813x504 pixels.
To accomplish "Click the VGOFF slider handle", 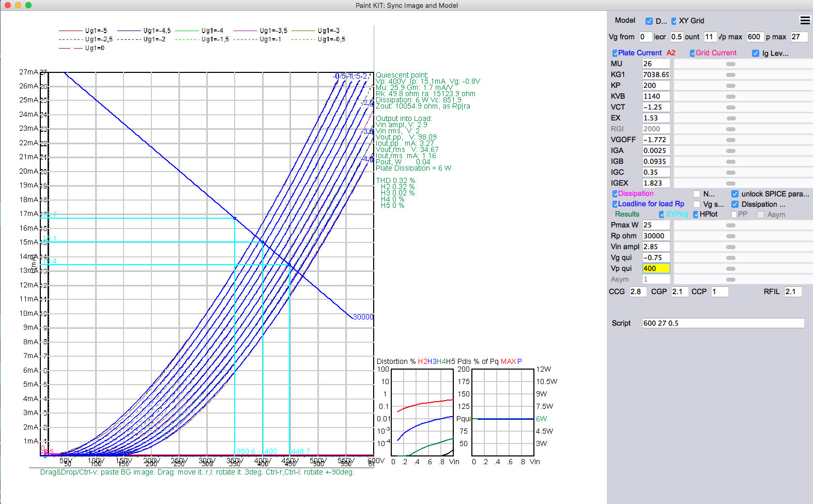I will [731, 140].
